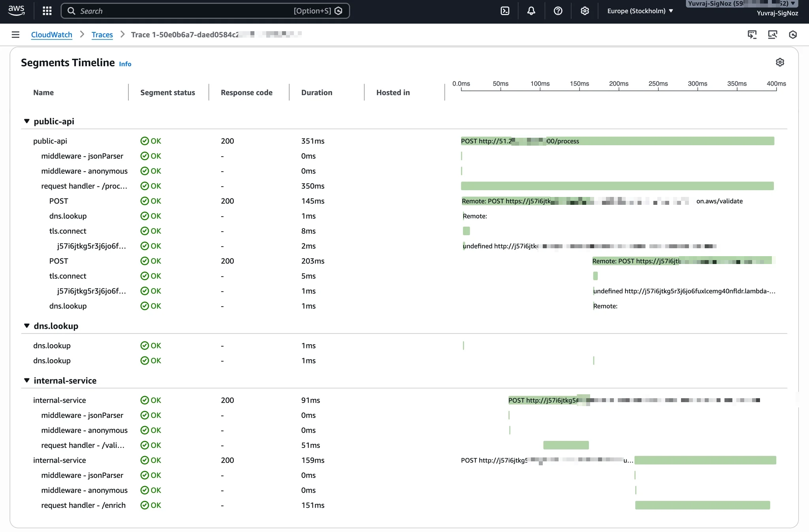The width and height of the screenshot is (809, 532).
Task: Click the Duration column header
Action: (316, 92)
